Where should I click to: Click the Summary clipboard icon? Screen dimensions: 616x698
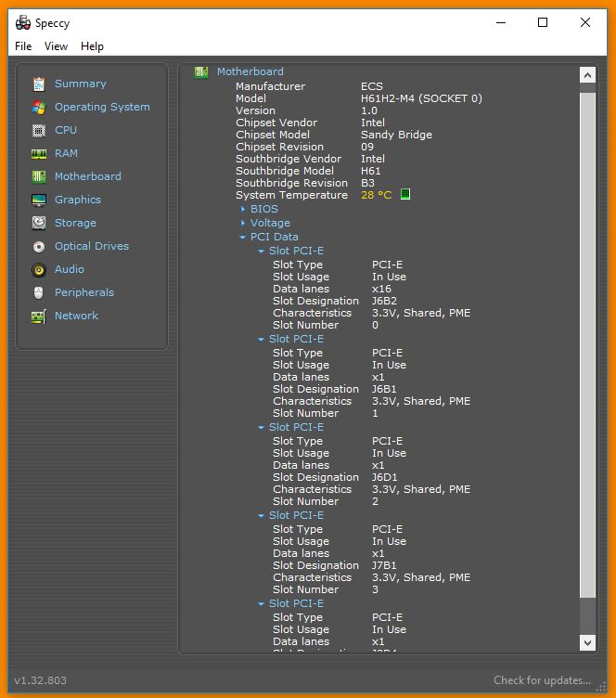[39, 84]
